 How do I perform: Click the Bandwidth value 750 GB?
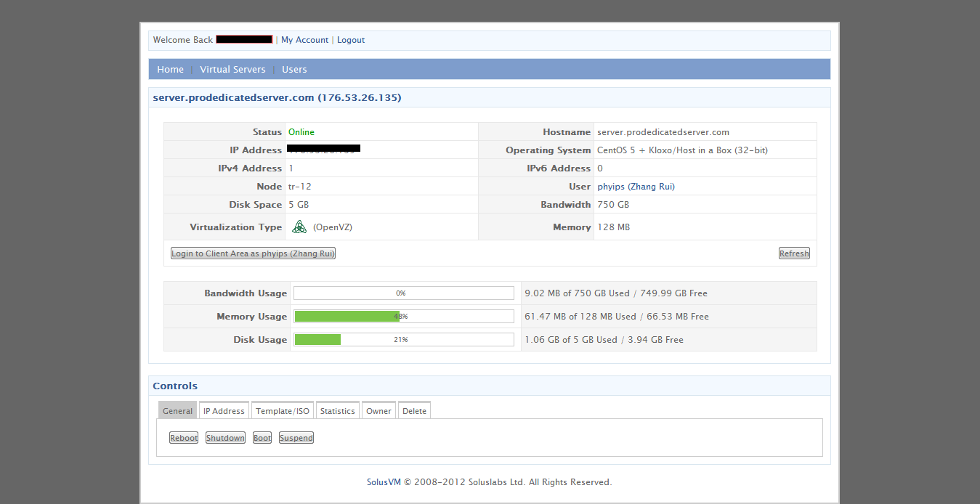coord(613,205)
